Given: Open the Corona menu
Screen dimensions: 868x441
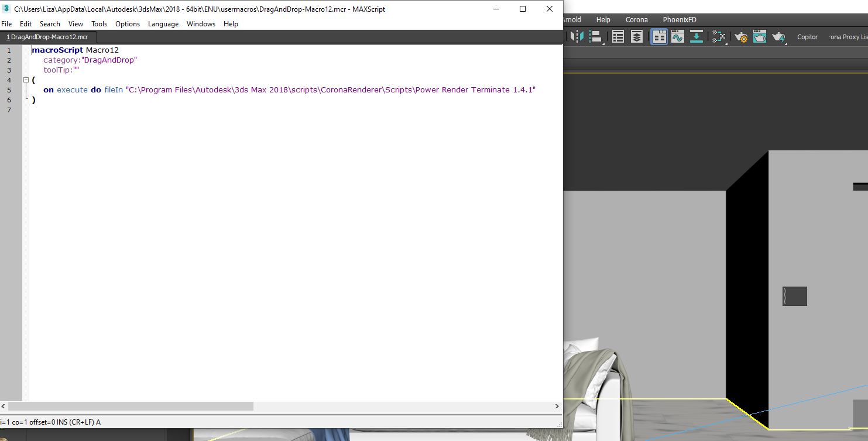Looking at the screenshot, I should (637, 20).
